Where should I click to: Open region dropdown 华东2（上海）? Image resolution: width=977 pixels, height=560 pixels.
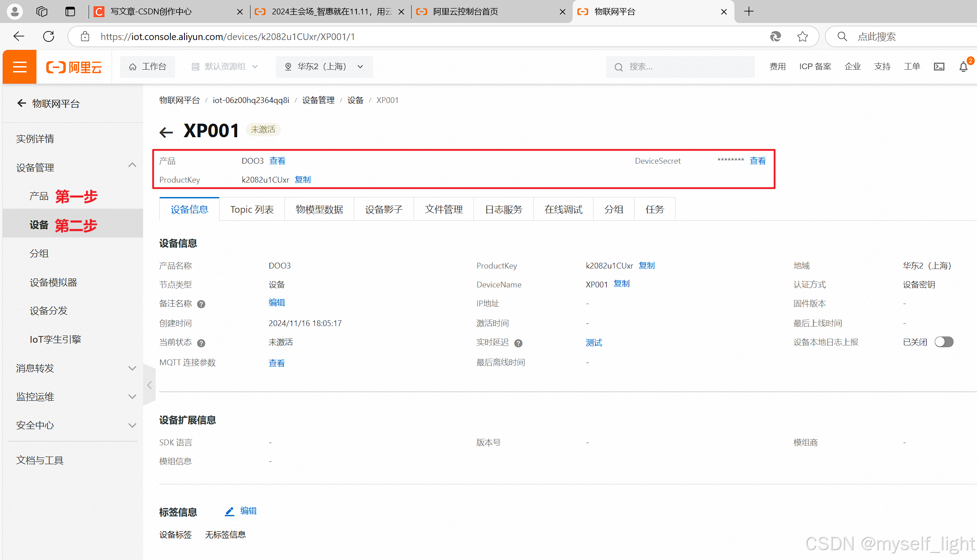pyautogui.click(x=324, y=67)
